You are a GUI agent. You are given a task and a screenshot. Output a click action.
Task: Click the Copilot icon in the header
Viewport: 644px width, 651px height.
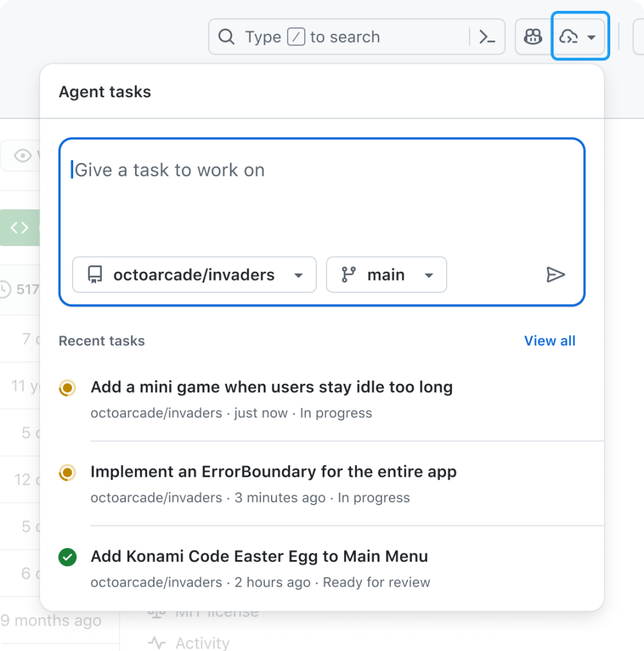533,36
